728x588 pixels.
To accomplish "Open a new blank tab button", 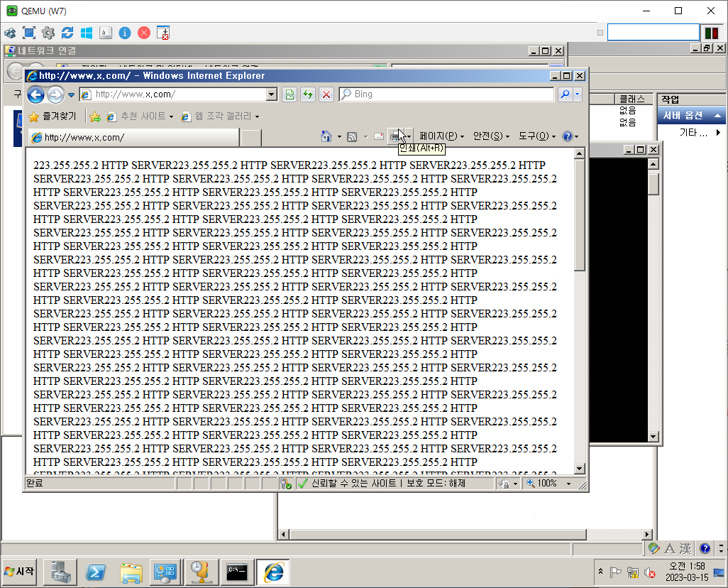I will click(252, 138).
